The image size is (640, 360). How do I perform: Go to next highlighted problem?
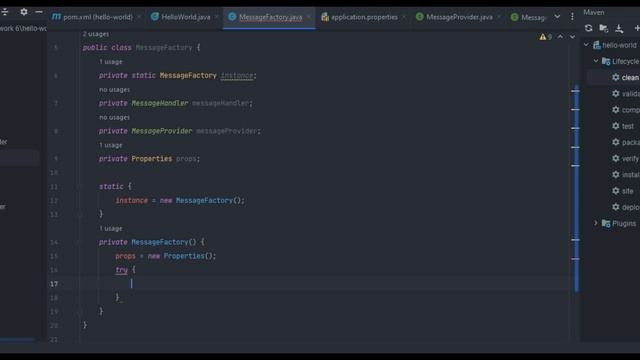572,37
